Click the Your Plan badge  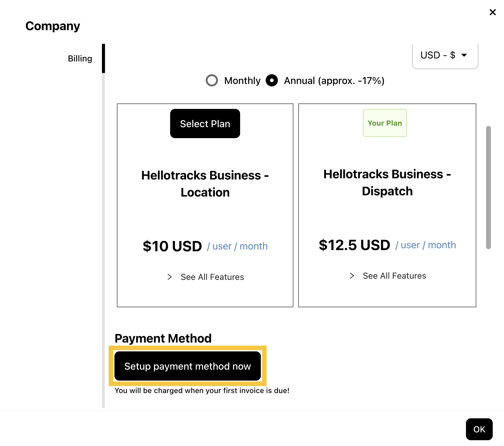(x=385, y=123)
